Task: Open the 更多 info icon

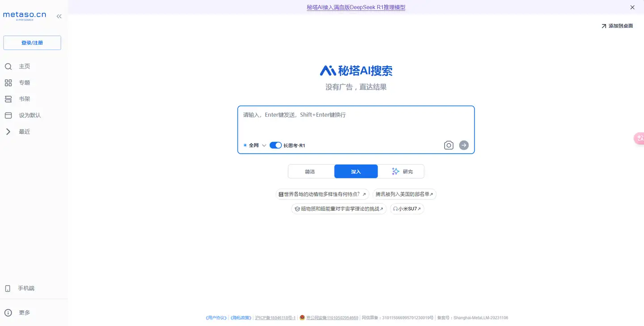Action: tap(8, 313)
